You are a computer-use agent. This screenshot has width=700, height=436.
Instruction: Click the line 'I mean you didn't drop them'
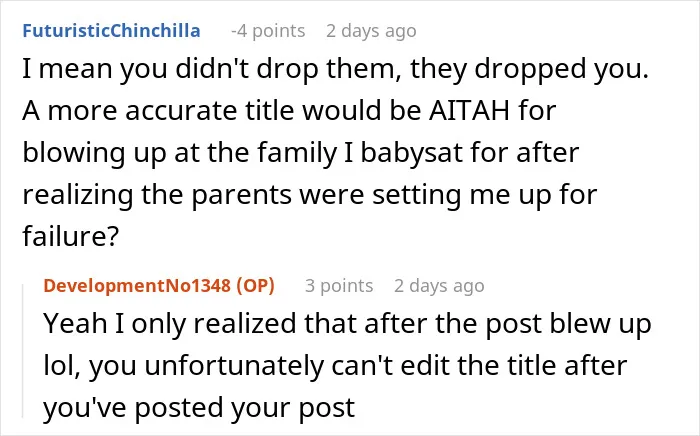click(335, 69)
